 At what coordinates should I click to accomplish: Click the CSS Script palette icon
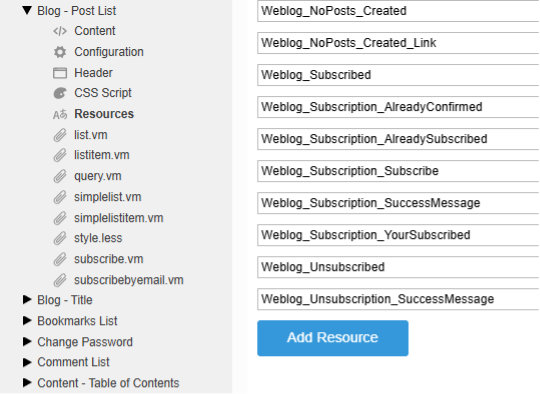point(60,93)
